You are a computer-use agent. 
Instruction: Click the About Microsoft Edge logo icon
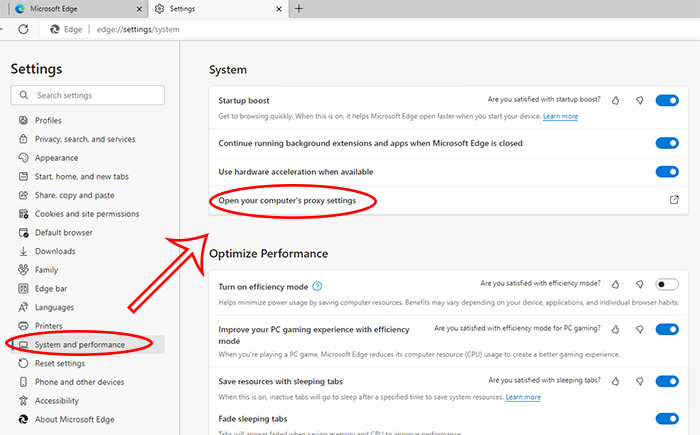point(23,419)
